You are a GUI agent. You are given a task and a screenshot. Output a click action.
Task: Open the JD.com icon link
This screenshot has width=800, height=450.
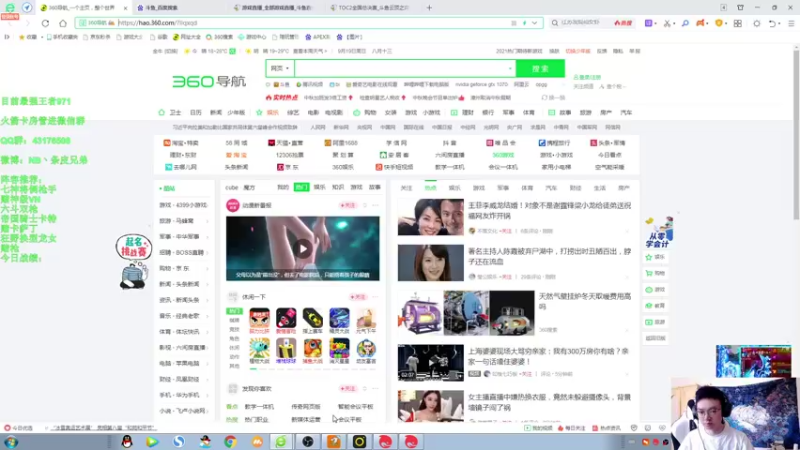[x=280, y=167]
